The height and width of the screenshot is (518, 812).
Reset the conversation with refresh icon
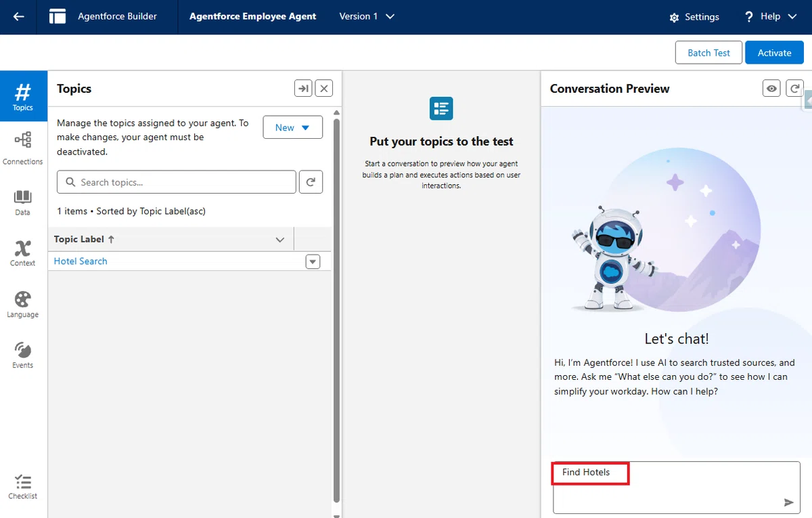point(794,88)
